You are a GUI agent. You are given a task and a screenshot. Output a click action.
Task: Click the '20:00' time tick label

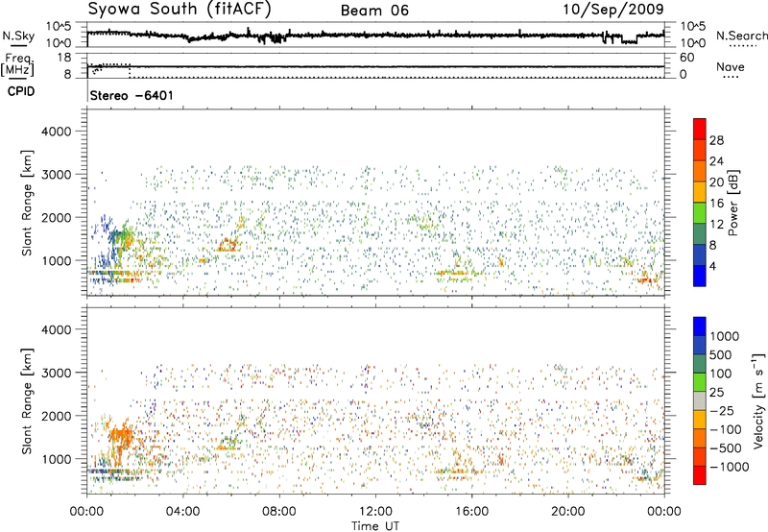pyautogui.click(x=568, y=512)
